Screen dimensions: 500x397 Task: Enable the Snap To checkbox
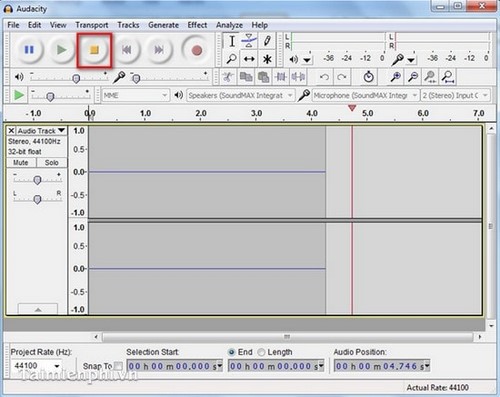pyautogui.click(x=118, y=366)
